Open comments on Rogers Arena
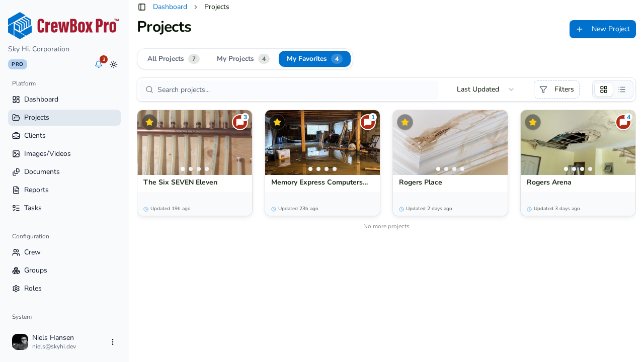 (x=623, y=122)
